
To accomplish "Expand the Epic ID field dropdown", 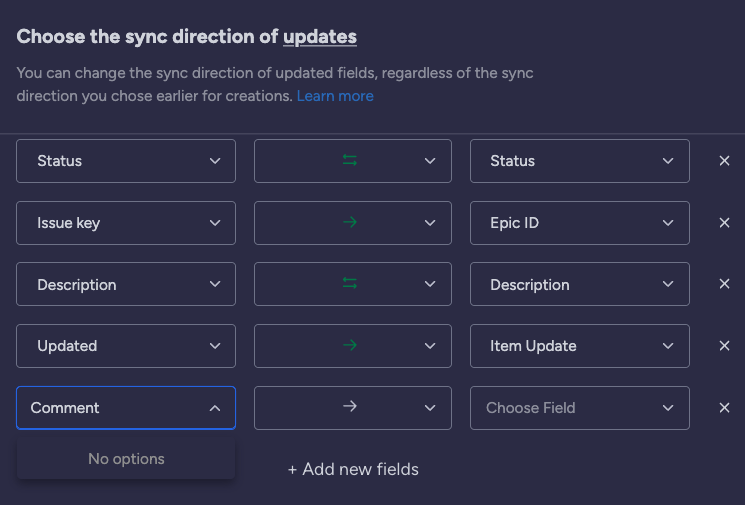I will tap(580, 223).
